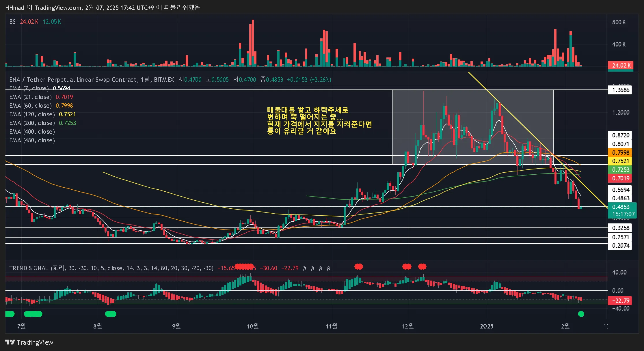The image size is (644, 351).
Task: Click the red '-22.79' oscillator axis tag
Action: pyautogui.click(x=620, y=301)
